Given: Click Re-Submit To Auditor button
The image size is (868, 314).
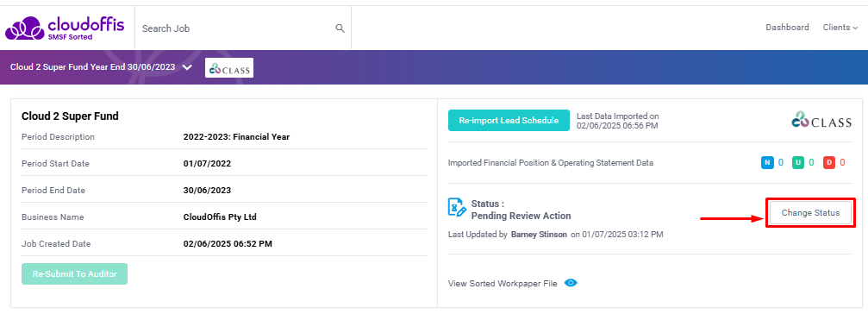Looking at the screenshot, I should coord(74,274).
